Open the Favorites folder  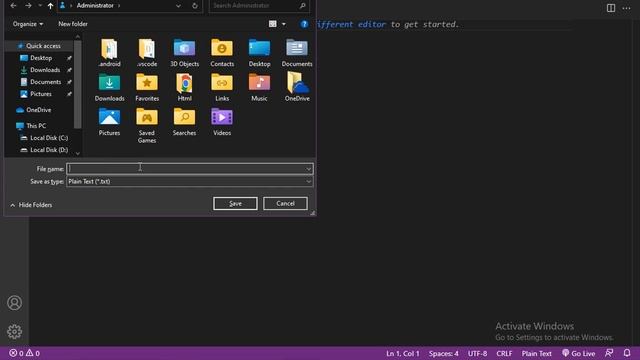point(147,87)
